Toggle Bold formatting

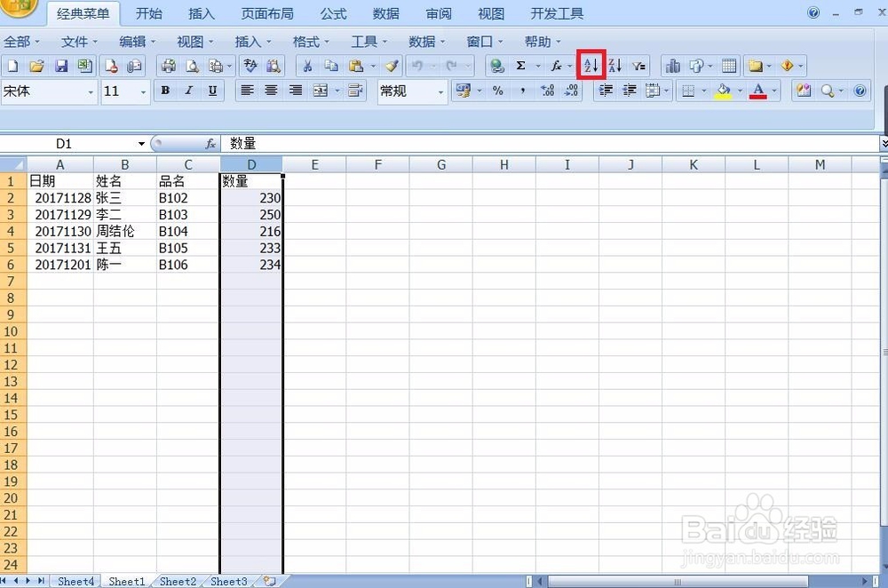pos(165,91)
